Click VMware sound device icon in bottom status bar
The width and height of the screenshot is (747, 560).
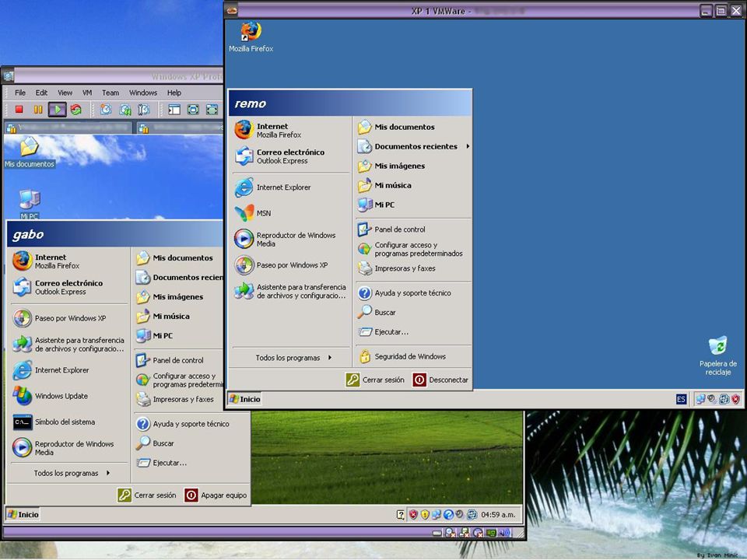tap(505, 533)
